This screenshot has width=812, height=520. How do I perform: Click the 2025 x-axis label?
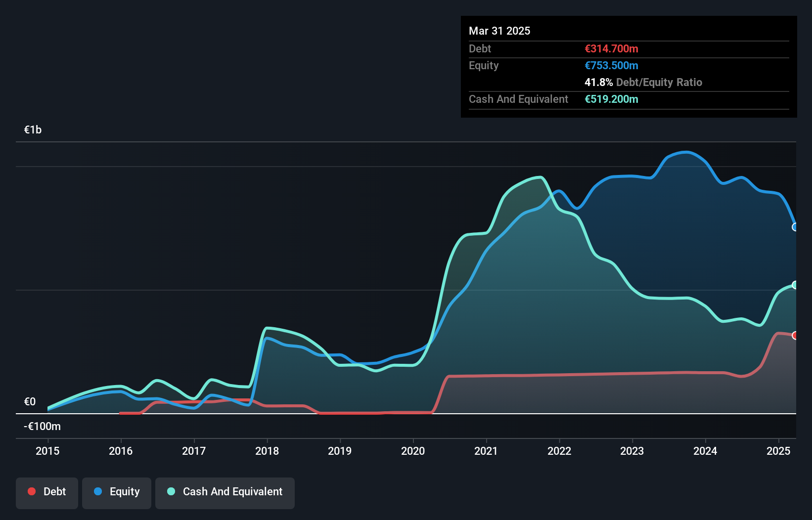(778, 451)
